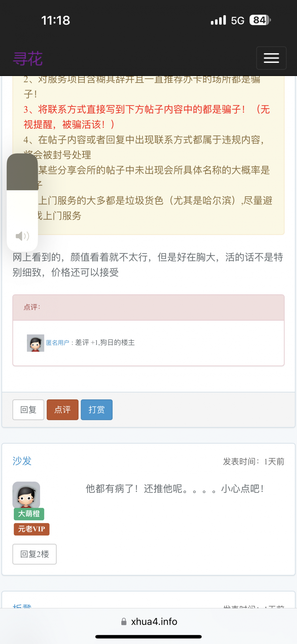The image size is (297, 644).
Task: Tap the green 大萌橙 username badge
Action: click(x=29, y=514)
